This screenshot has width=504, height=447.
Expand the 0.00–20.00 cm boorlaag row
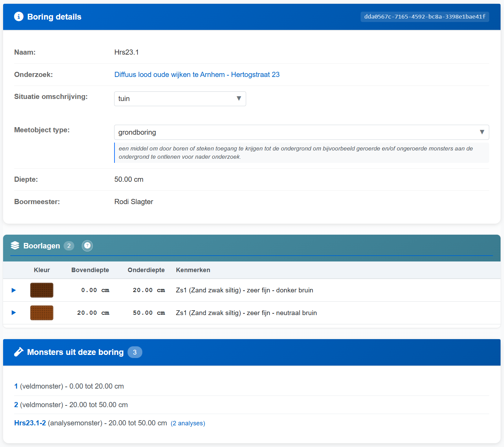click(14, 290)
